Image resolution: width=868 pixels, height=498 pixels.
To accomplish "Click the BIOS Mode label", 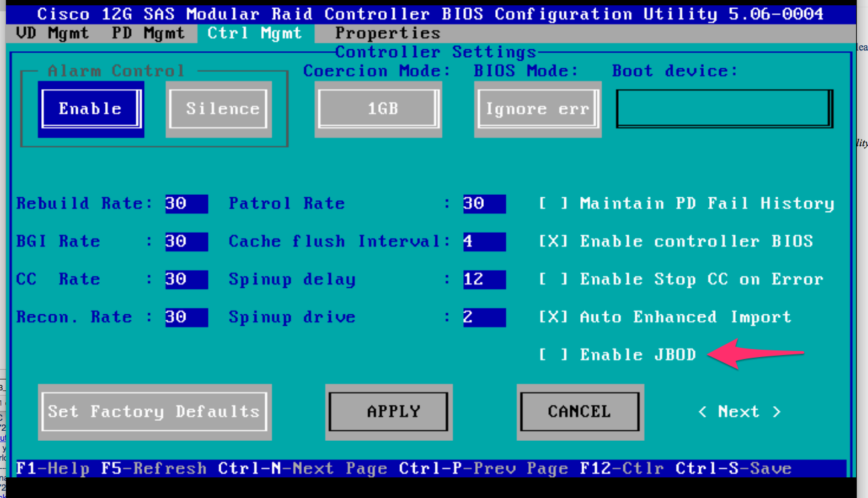I will (526, 71).
